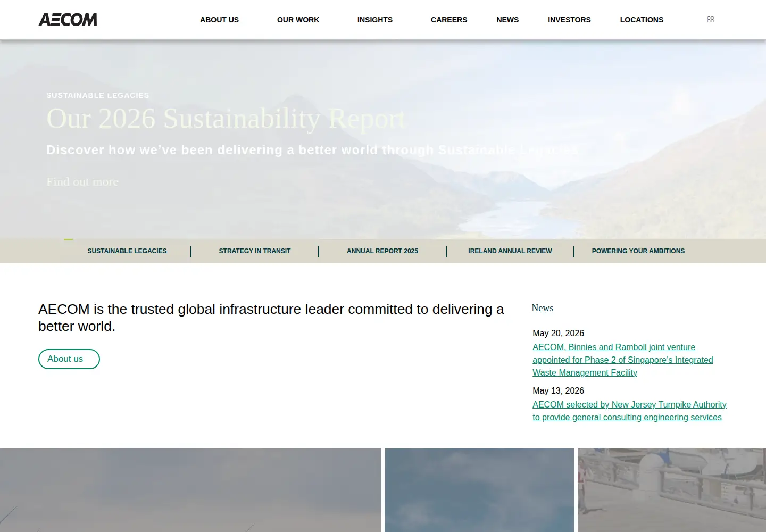Open the News nav item
766x532 pixels.
[x=507, y=20]
